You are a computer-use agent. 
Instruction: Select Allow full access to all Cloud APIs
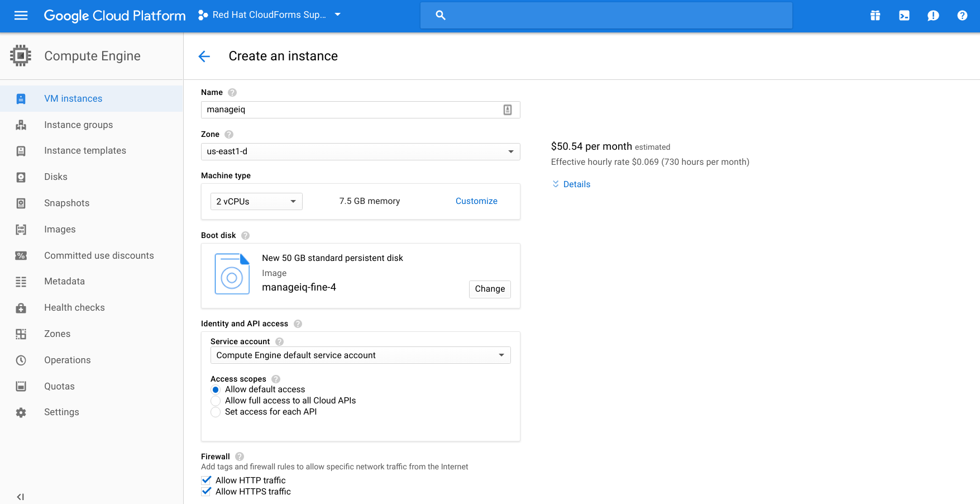pos(216,401)
